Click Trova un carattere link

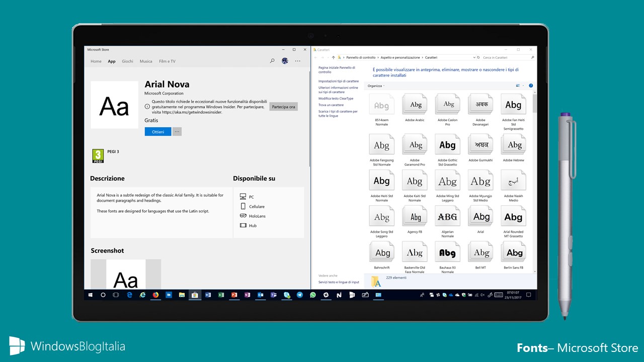point(331,105)
